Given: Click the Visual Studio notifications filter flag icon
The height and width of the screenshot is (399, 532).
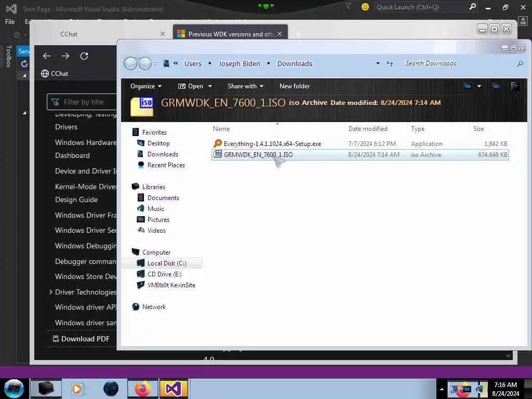Looking at the screenshot, I should tap(348, 6).
